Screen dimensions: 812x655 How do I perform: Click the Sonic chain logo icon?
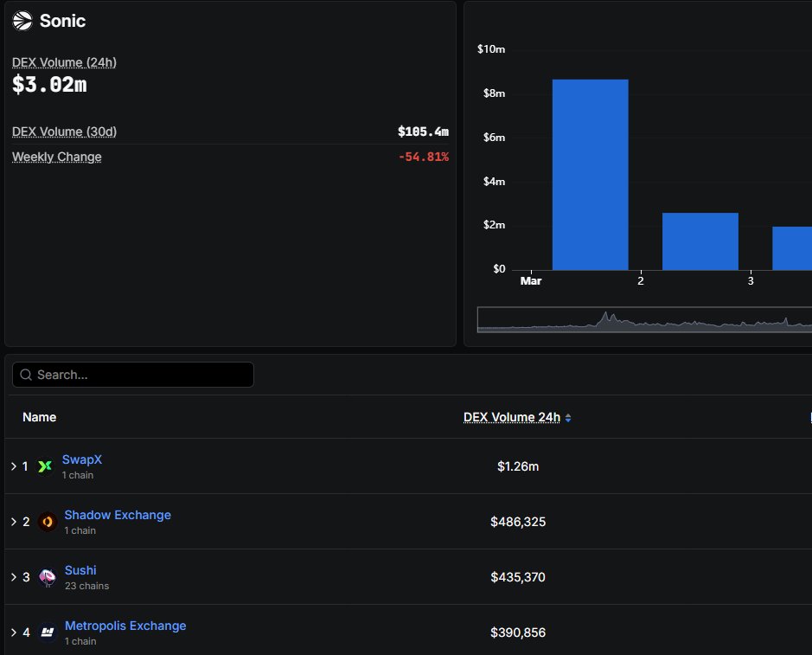(22, 22)
